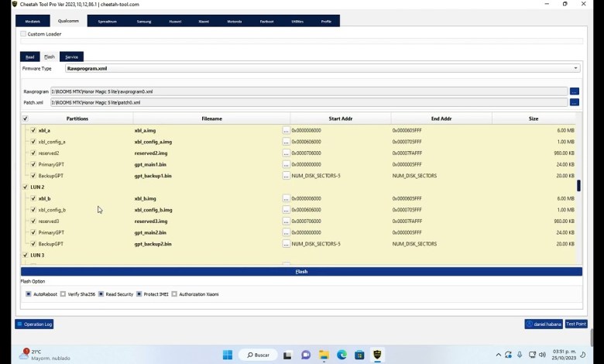Switch to Motorola tab

(234, 21)
